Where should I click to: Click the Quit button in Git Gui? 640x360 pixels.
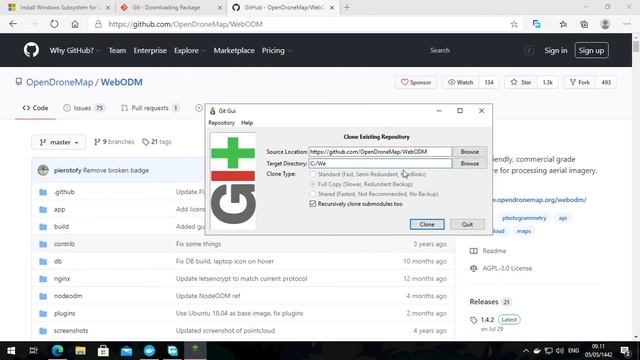coord(467,224)
